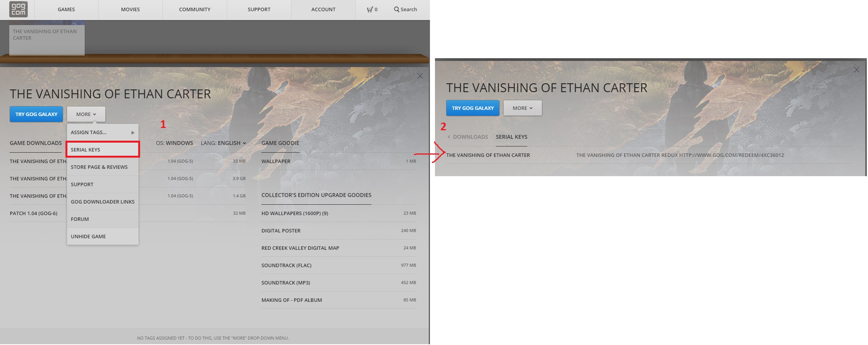The width and height of the screenshot is (868, 345).
Task: Click TRY GOG GALAXY in right panel
Action: tap(473, 108)
